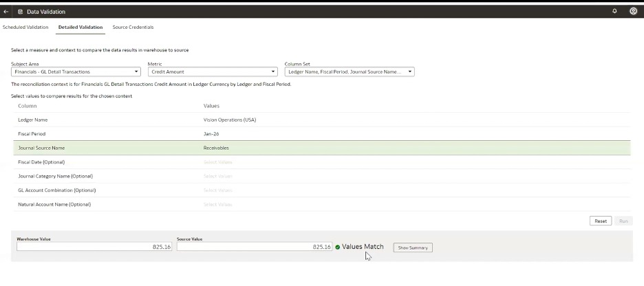This screenshot has width=644, height=286.
Task: Open the Column Set dropdown
Action: (x=350, y=71)
